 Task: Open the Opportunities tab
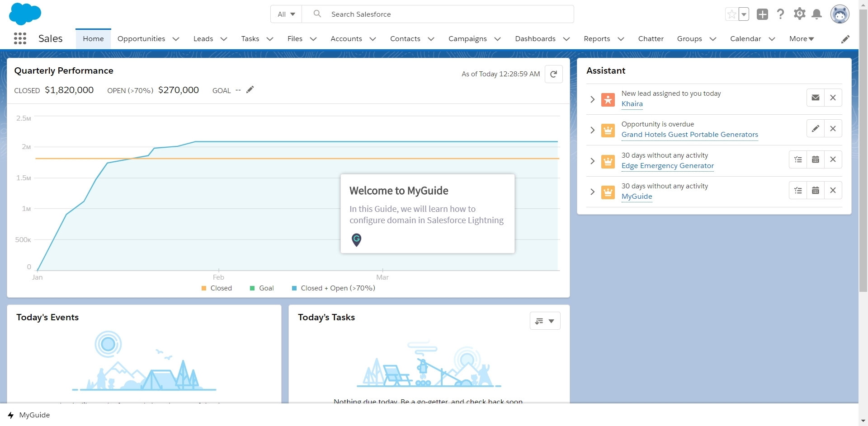141,39
